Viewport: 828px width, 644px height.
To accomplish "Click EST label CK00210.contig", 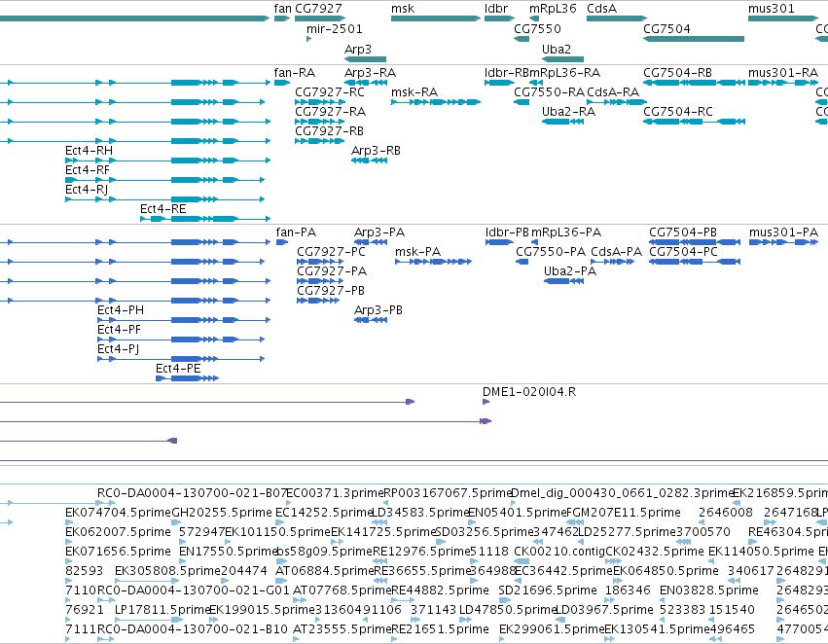I will [x=559, y=551].
